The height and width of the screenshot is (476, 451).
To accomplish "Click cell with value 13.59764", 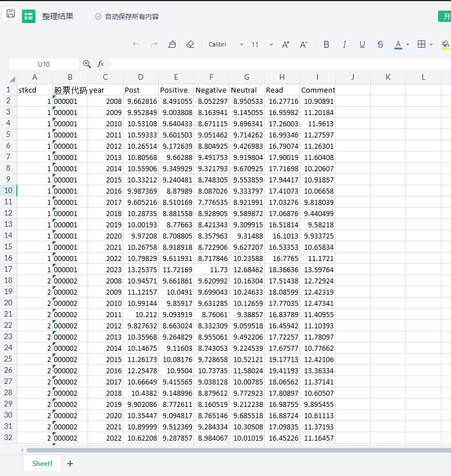I will 317,269.
